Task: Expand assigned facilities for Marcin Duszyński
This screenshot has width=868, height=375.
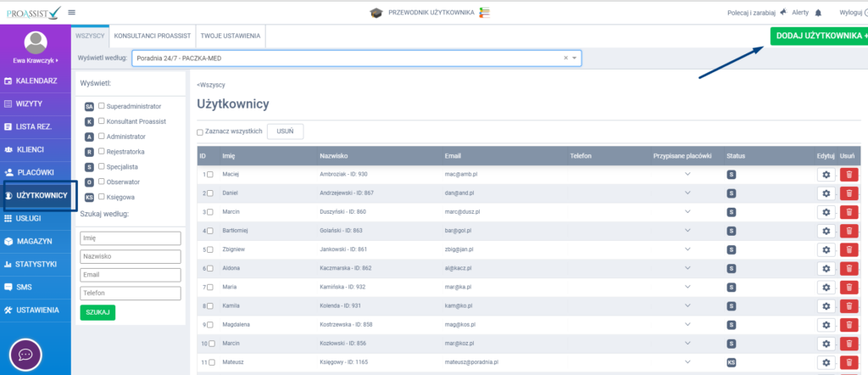Action: pyautogui.click(x=687, y=211)
